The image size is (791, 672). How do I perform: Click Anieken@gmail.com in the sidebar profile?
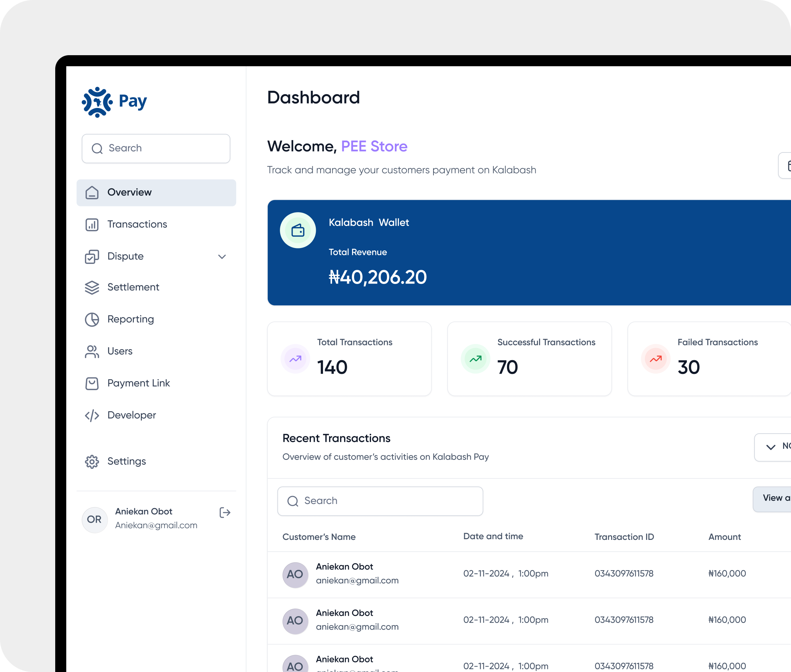pyautogui.click(x=156, y=526)
